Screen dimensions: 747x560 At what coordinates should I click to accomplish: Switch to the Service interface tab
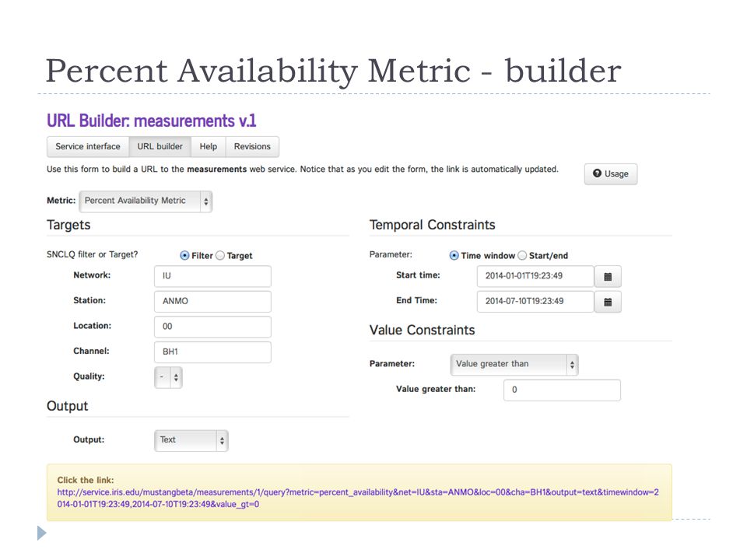click(x=88, y=147)
